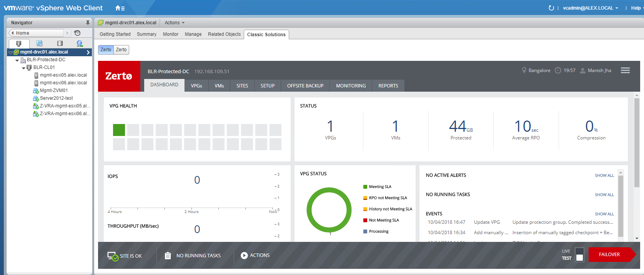
Task: Click the red FAILOVER button
Action: (609, 255)
